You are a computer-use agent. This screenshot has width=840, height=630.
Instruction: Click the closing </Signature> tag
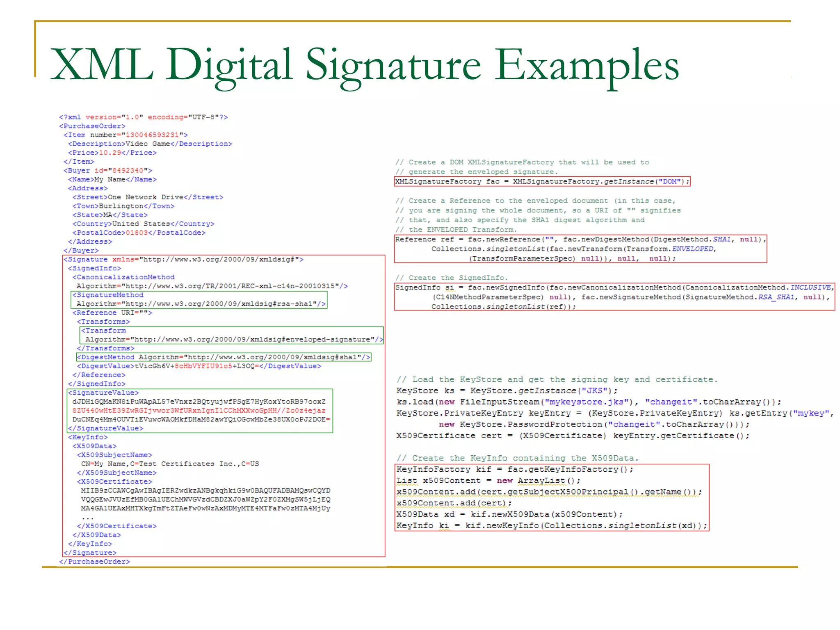click(x=90, y=553)
